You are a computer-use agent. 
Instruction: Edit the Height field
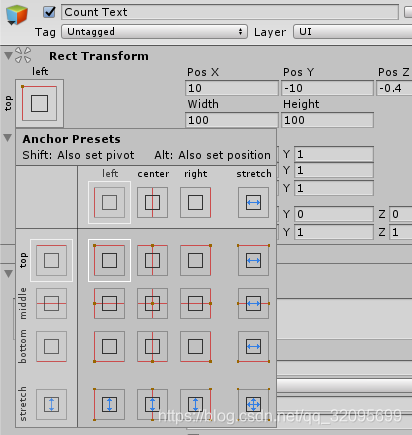[x=327, y=120]
